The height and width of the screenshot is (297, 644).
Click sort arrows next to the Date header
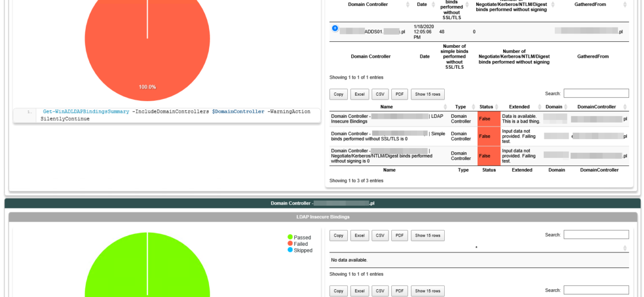tap(434, 4)
